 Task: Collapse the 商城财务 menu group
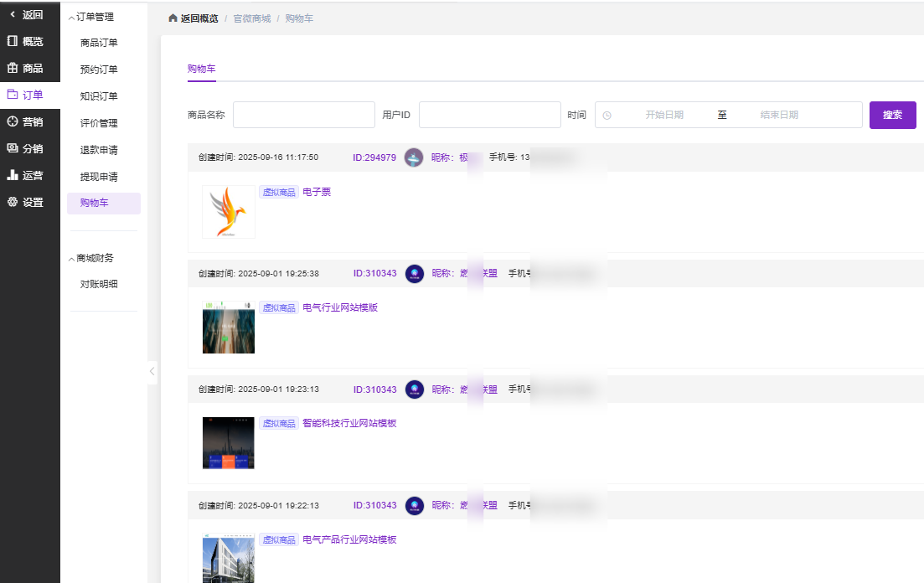pos(90,258)
